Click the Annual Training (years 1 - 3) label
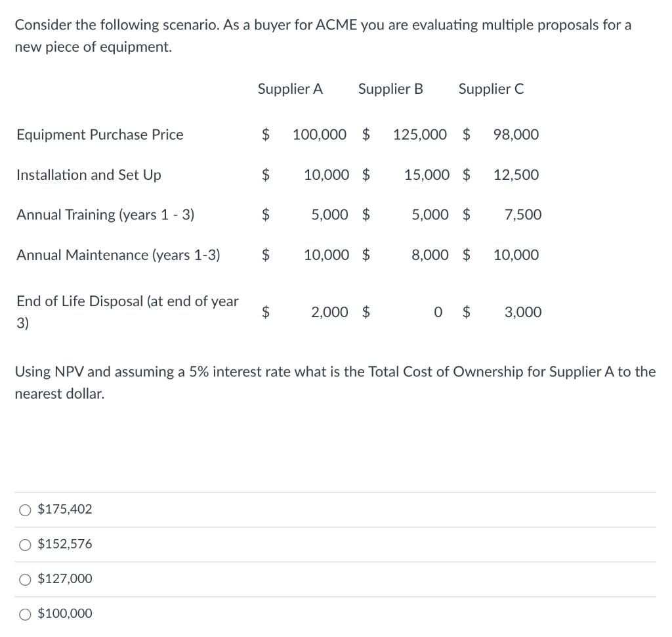Image resolution: width=672 pixels, height=637 pixels. click(x=104, y=215)
